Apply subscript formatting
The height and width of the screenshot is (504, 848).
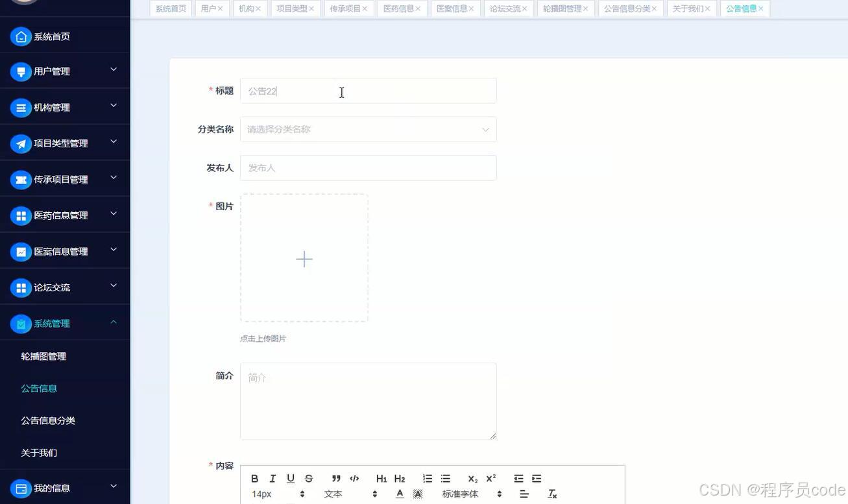[x=473, y=479]
